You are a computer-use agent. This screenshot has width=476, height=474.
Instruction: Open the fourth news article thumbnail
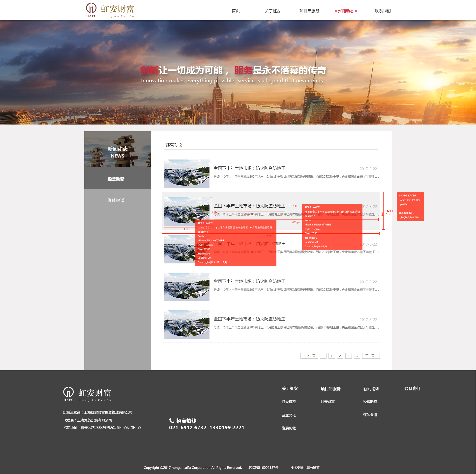pos(186,287)
